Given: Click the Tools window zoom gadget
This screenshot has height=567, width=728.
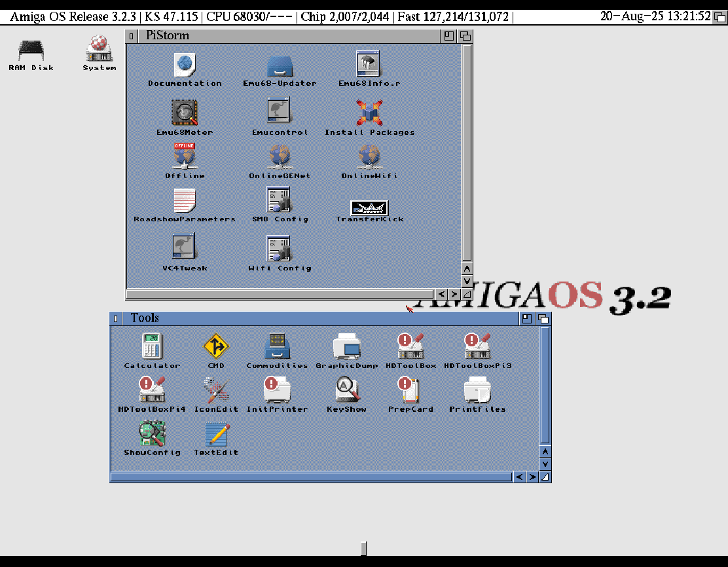Looking at the screenshot, I should click(x=526, y=319).
